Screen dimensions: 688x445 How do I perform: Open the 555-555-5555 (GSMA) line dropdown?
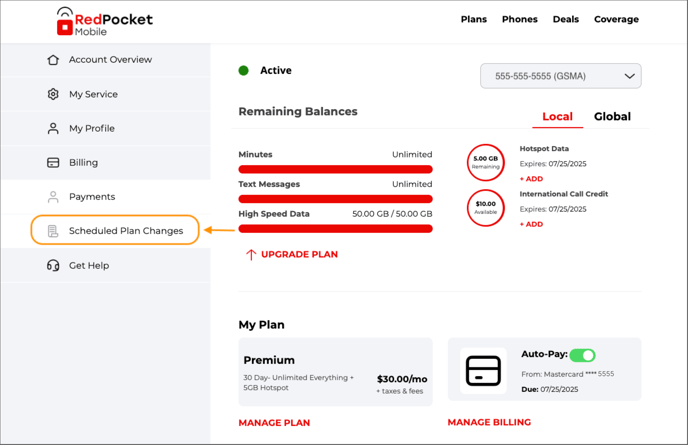[561, 76]
